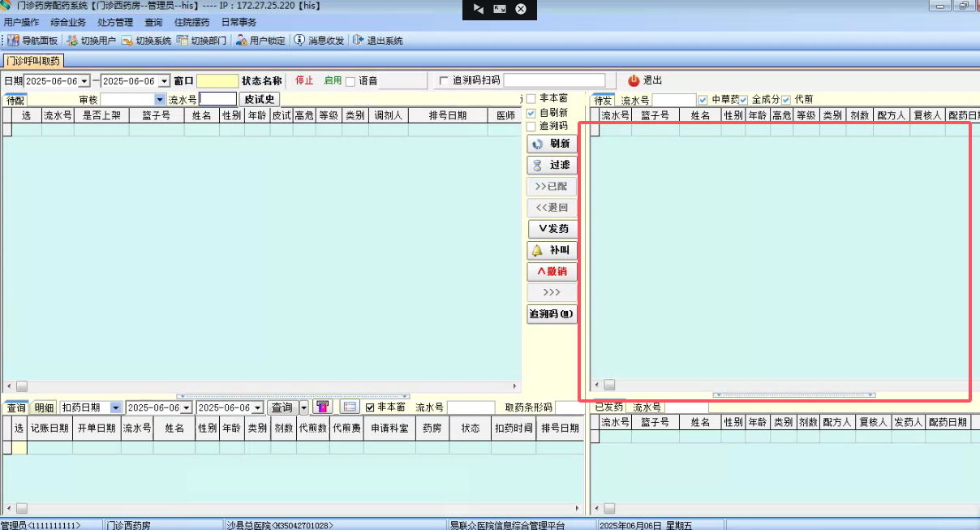Click 退出系统 exit system icon
980x530 pixels.
click(359, 41)
